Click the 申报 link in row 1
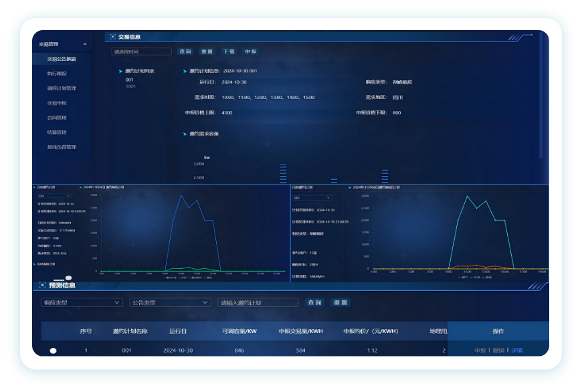The height and width of the screenshot is (392, 582). pyautogui.click(x=480, y=351)
